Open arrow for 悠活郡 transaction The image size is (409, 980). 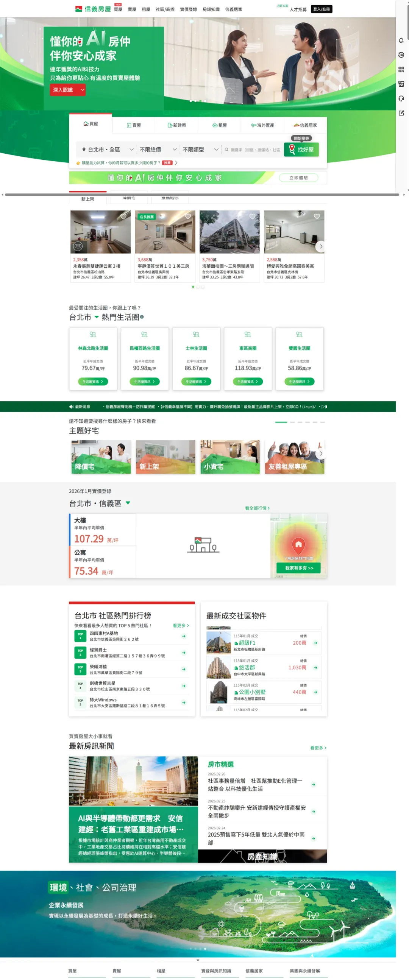pyautogui.click(x=315, y=667)
